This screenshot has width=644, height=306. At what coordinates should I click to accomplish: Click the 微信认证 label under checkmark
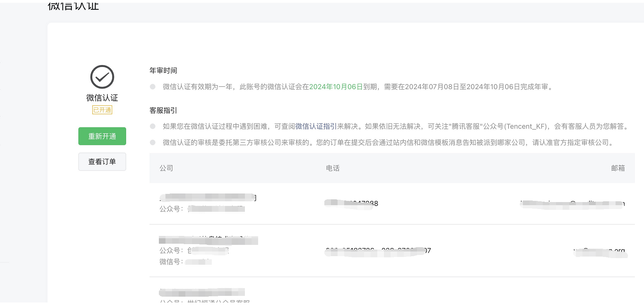coord(102,98)
